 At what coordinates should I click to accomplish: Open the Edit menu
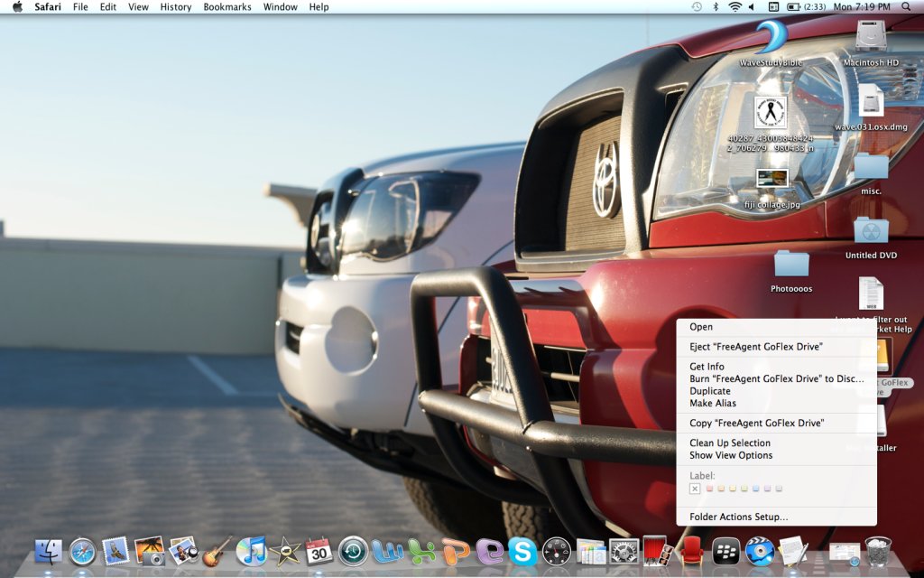coord(108,6)
